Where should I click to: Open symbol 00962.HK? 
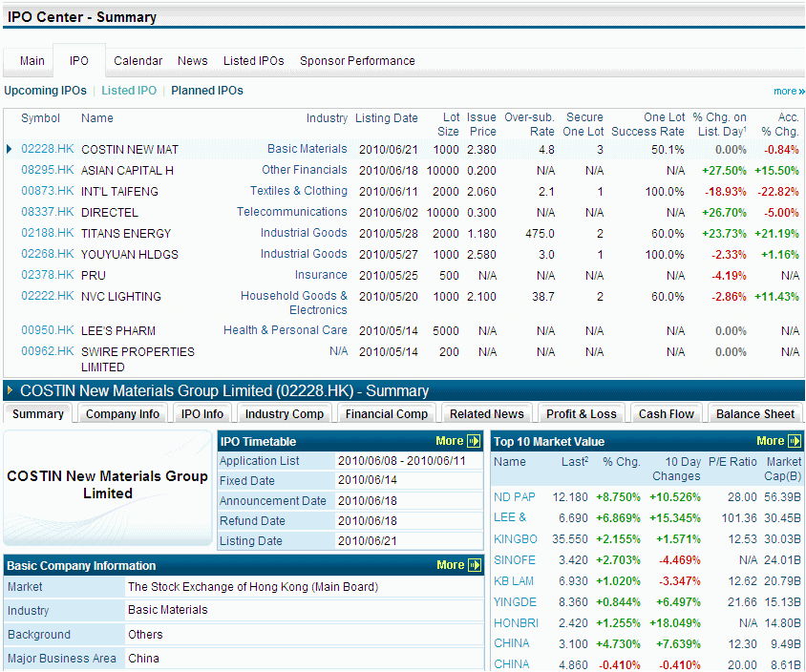pyautogui.click(x=48, y=351)
